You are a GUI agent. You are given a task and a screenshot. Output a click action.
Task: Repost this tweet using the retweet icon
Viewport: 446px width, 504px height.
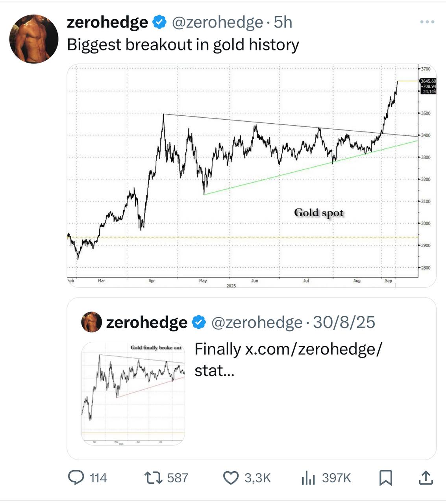(153, 478)
